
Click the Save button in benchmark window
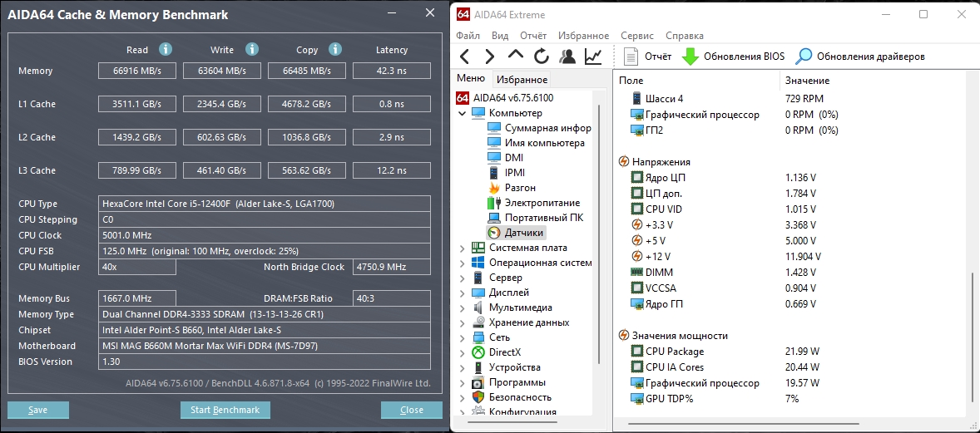click(x=38, y=410)
